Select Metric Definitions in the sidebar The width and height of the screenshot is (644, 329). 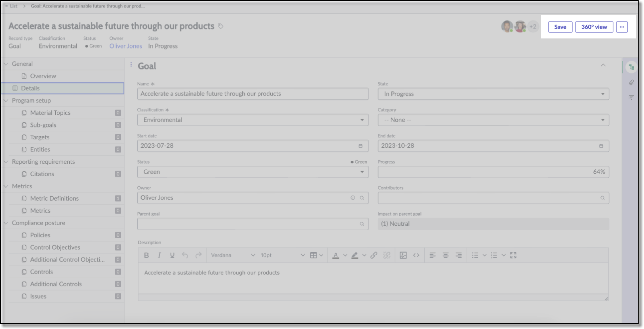[54, 198]
